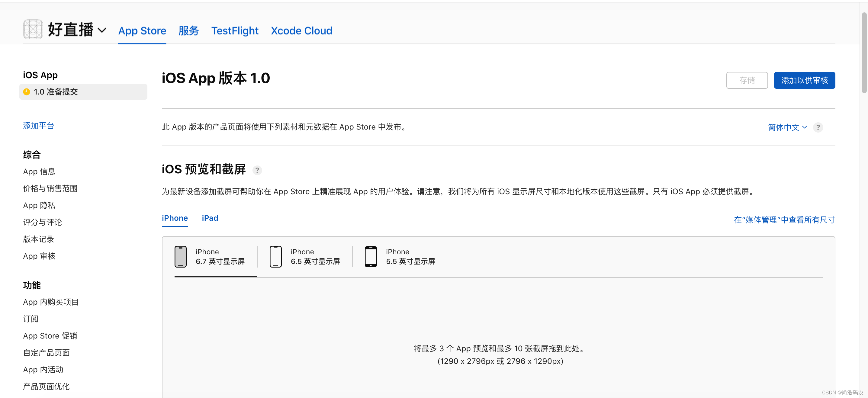Click 添加平台 in the sidebar
This screenshot has width=868, height=398.
tap(38, 126)
